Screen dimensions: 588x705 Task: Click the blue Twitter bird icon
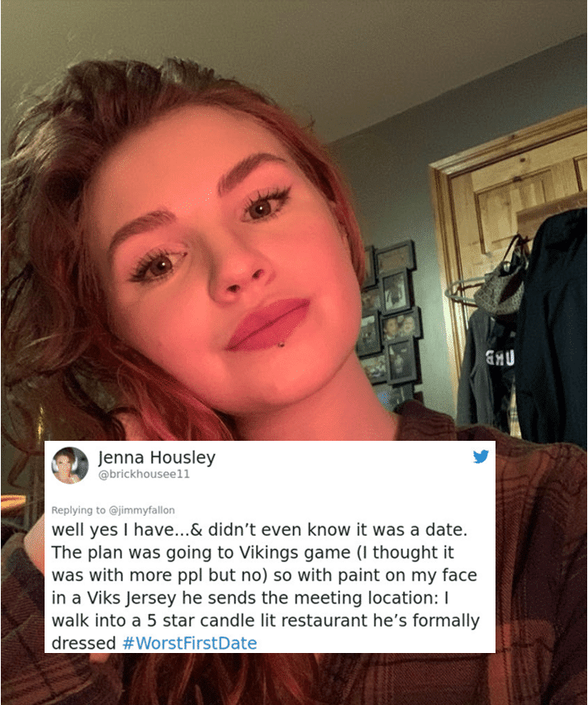coord(481,457)
